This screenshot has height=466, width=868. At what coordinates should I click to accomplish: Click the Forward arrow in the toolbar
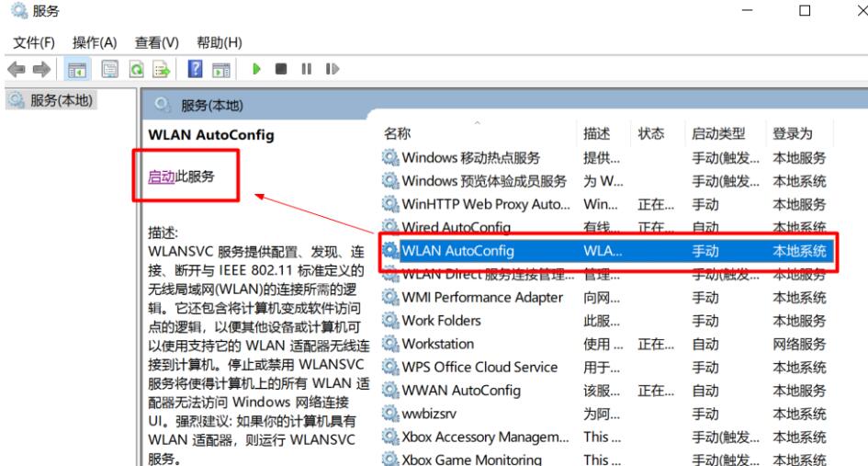pos(40,70)
